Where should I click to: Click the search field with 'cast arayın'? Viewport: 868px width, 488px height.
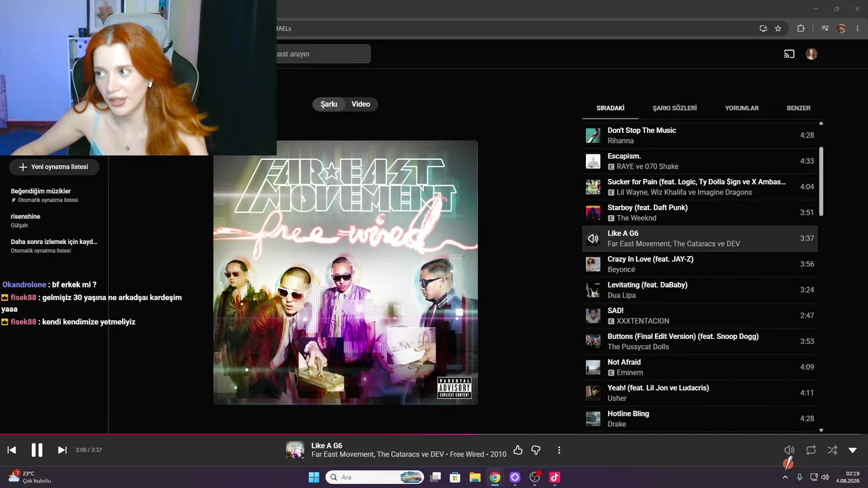coord(323,54)
